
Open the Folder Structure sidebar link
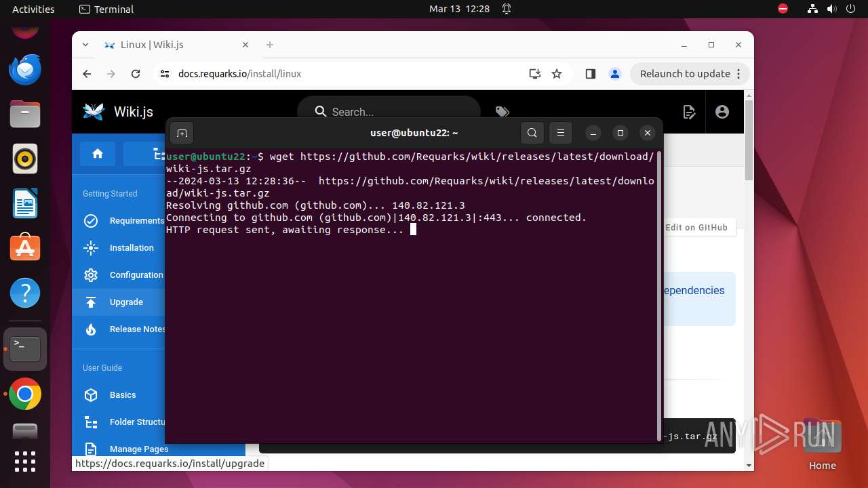[138, 422]
